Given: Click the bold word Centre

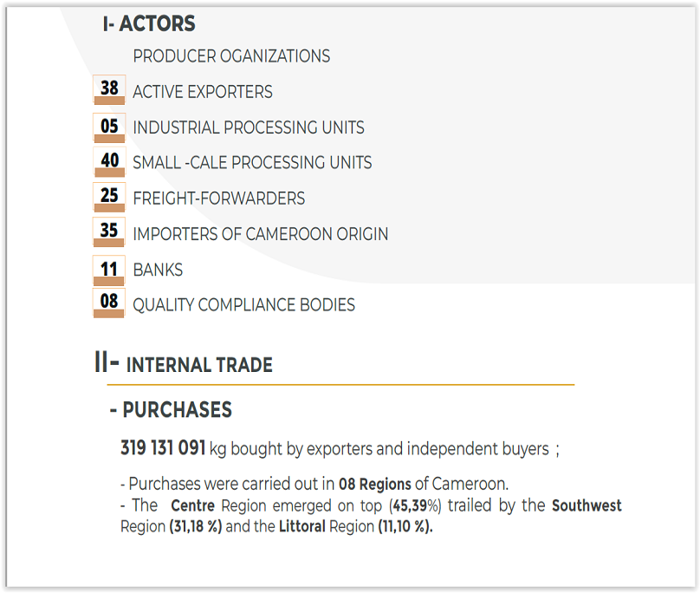Looking at the screenshot, I should pyautogui.click(x=194, y=505).
